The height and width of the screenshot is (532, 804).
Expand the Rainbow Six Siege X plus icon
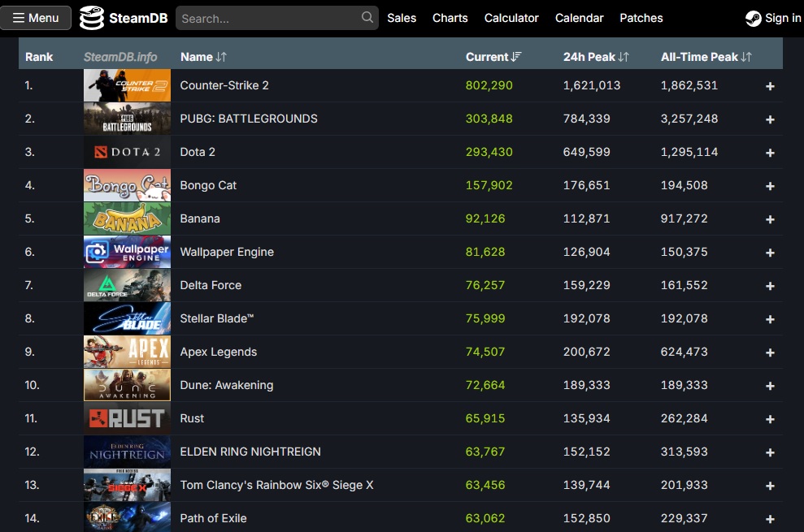click(770, 486)
